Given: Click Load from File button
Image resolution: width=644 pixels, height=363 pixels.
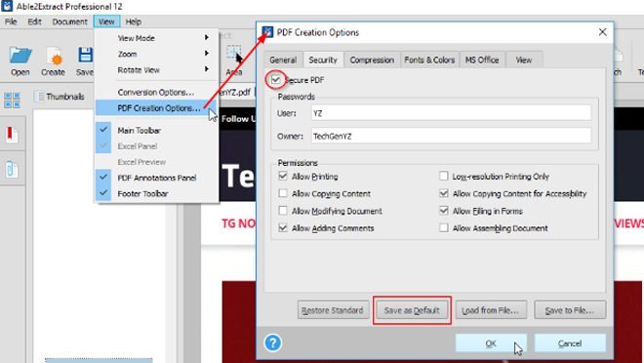Looking at the screenshot, I should click(x=491, y=310).
